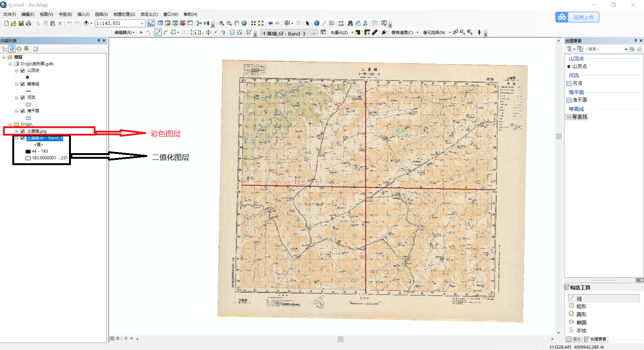The height and width of the screenshot is (350, 644).
Task: Open the map scale dropdown
Action: coord(142,23)
